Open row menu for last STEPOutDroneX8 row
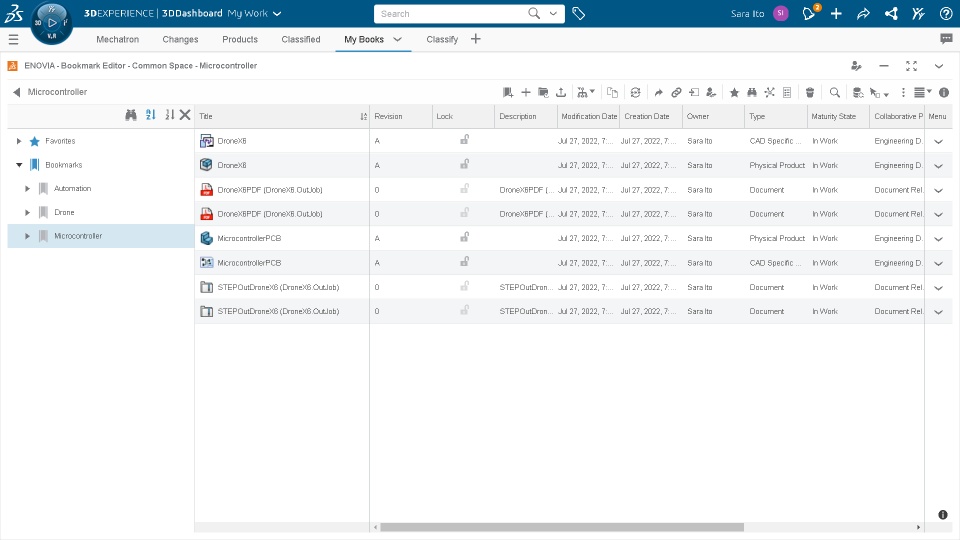The width and height of the screenshot is (960, 540). [x=938, y=312]
